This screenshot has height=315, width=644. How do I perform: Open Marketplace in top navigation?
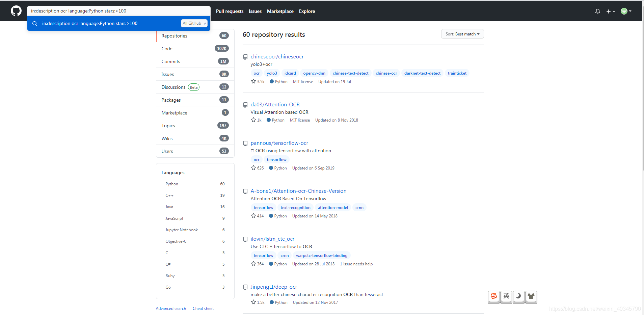[x=280, y=11]
